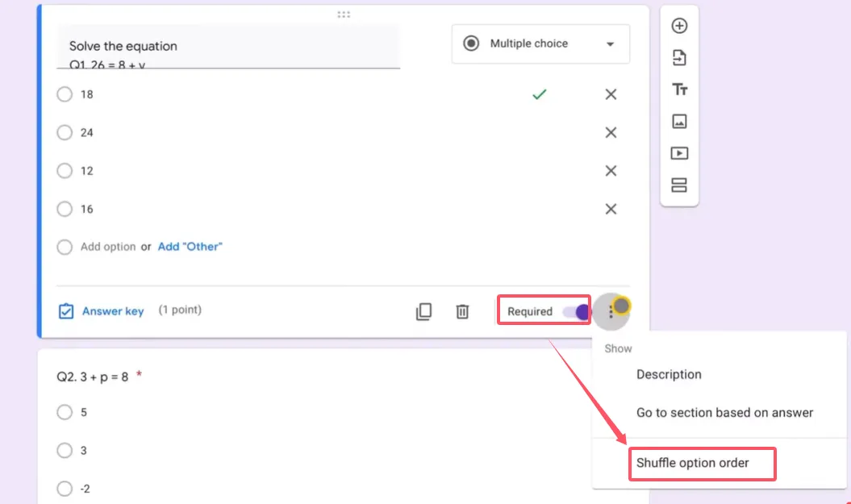The width and height of the screenshot is (851, 504).
Task: Choose Shuffle option order from menu
Action: point(693,463)
